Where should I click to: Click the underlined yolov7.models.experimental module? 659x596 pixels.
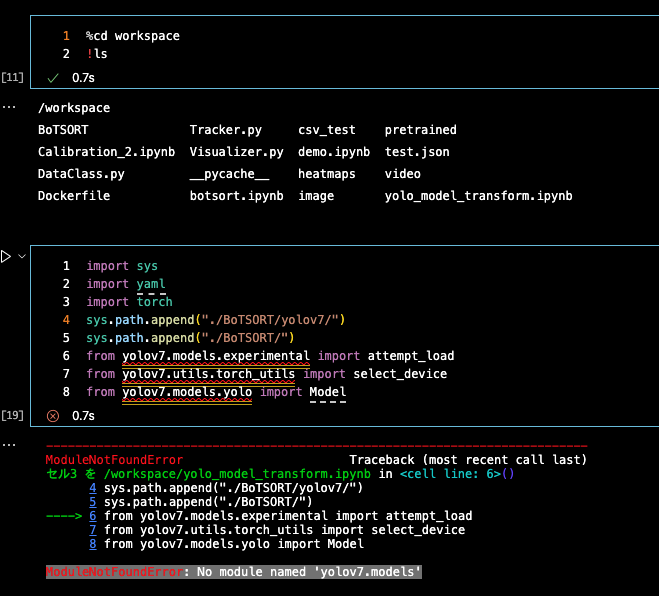pyautogui.click(x=215, y=356)
